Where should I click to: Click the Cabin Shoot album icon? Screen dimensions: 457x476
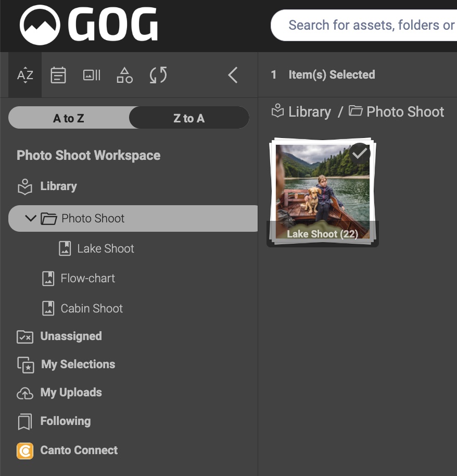(48, 308)
